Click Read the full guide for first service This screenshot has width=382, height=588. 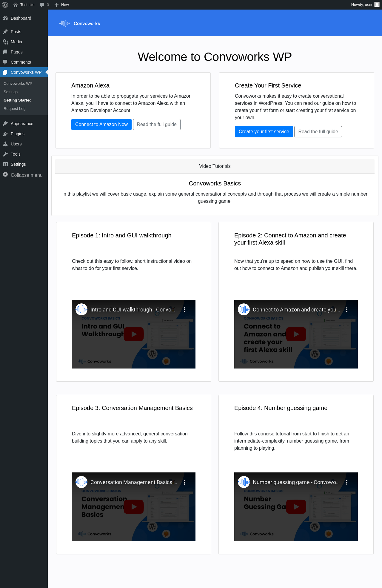click(318, 132)
